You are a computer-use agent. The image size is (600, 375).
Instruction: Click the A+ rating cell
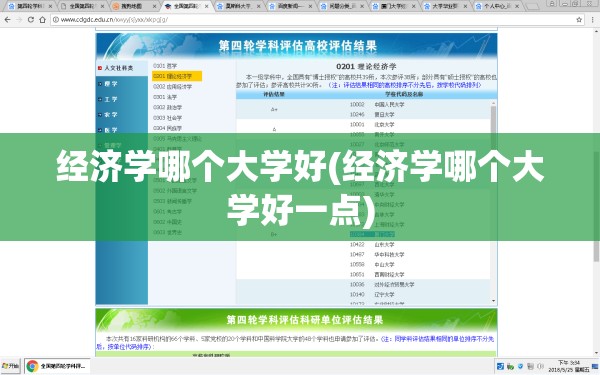[x=274, y=109]
